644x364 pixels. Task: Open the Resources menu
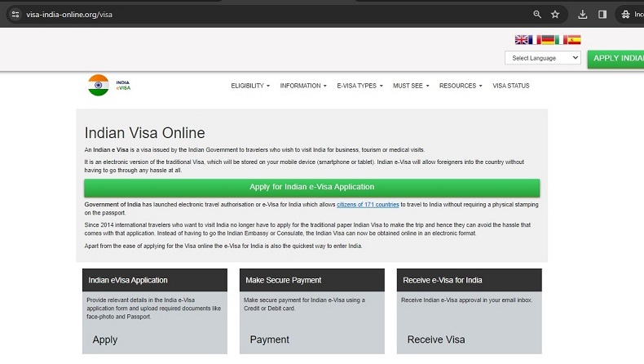pos(461,86)
